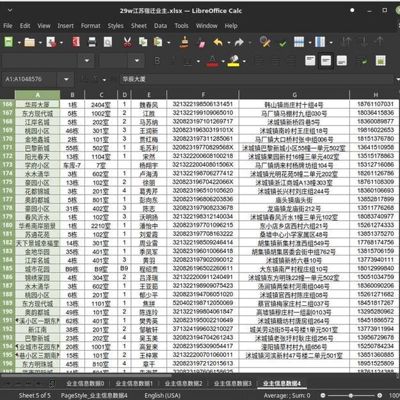Click cell 2210室 in column C
This screenshot has height=400, width=400.
click(101, 226)
